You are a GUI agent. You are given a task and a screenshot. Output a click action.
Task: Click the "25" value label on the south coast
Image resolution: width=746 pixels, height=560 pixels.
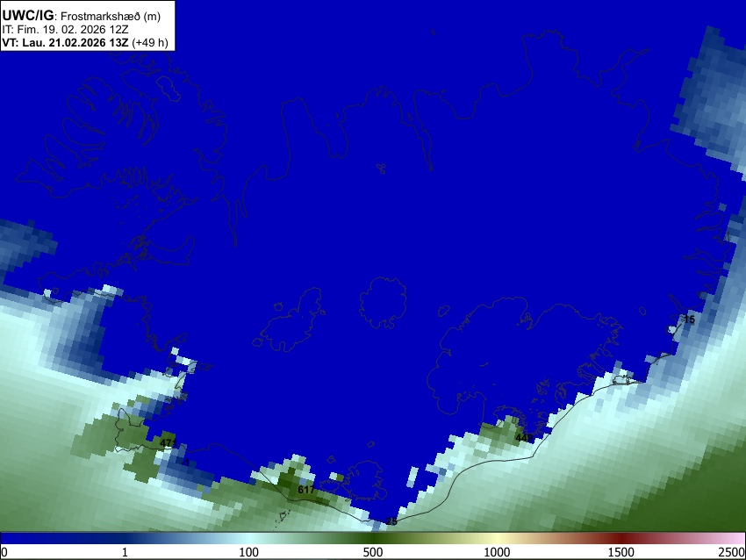point(391,521)
